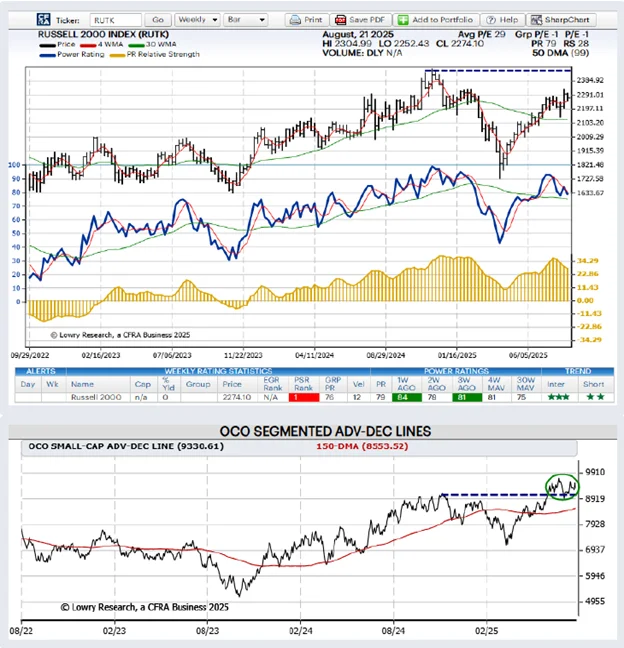Click the EGR Rank column header
Viewport: 624px width, 648px height.
coord(272,384)
